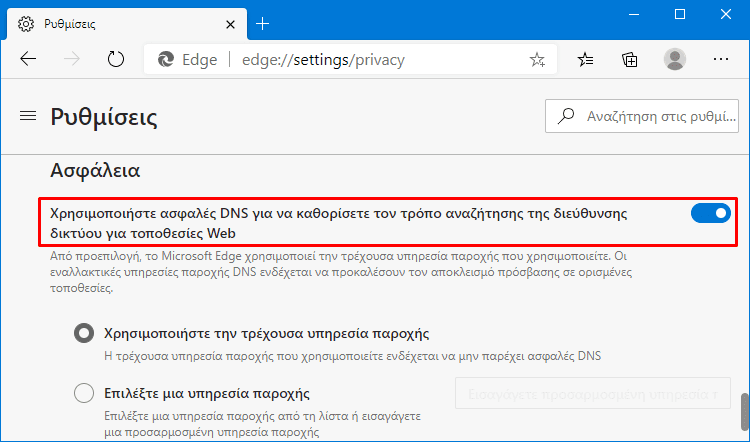This screenshot has width=750, height=442.
Task: Click the forward arrow button
Action: 72,59
